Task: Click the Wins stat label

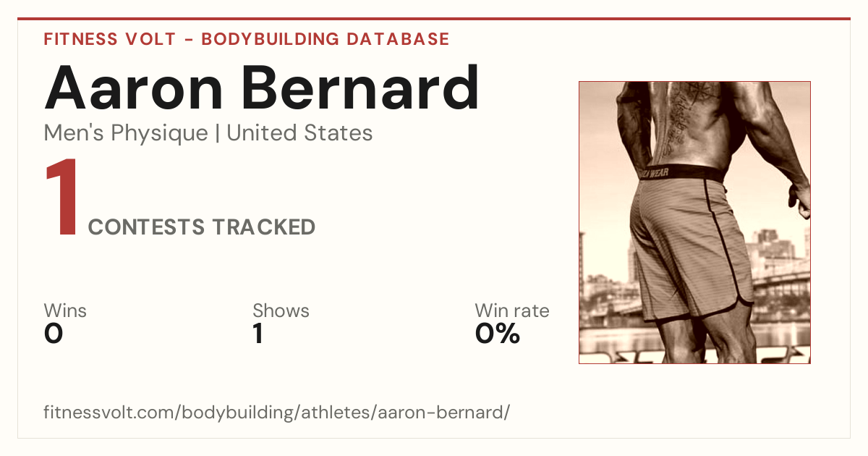Action: click(x=65, y=311)
